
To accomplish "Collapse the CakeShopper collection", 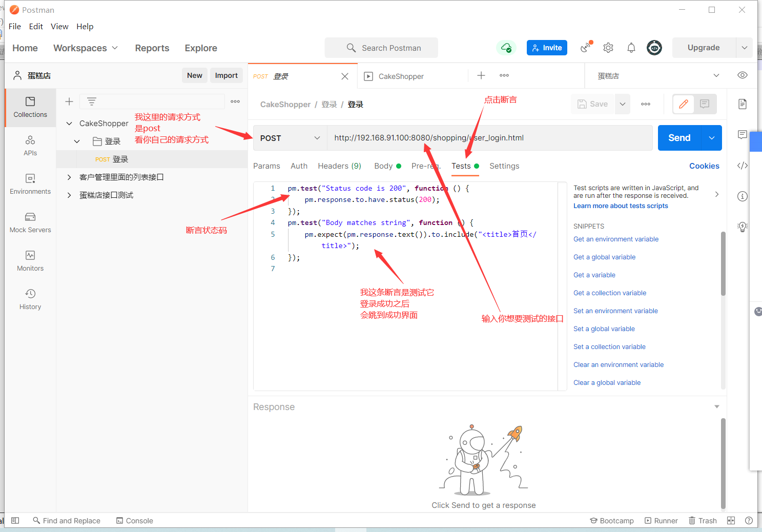I will pos(69,124).
